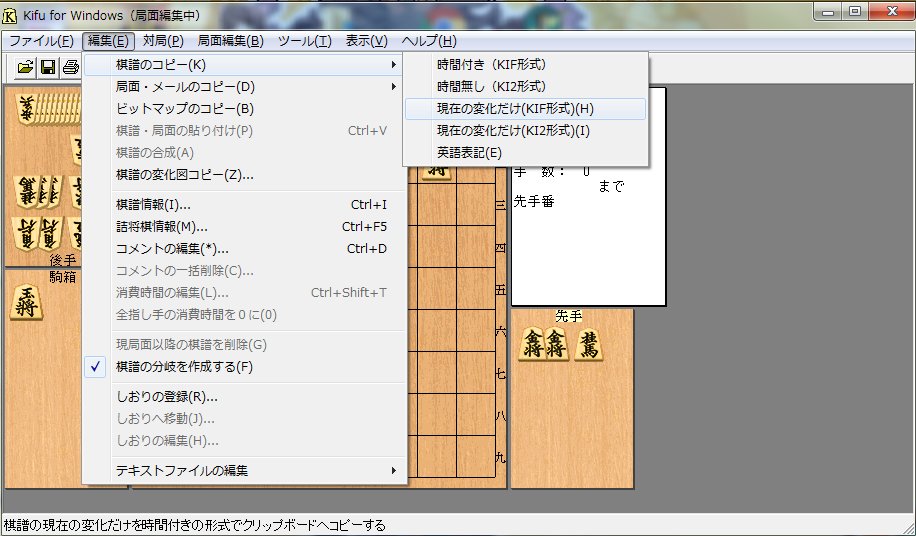The image size is (916, 536).
Task: Select the king piece in the 駒箱 piece box
Action: pyautogui.click(x=26, y=302)
